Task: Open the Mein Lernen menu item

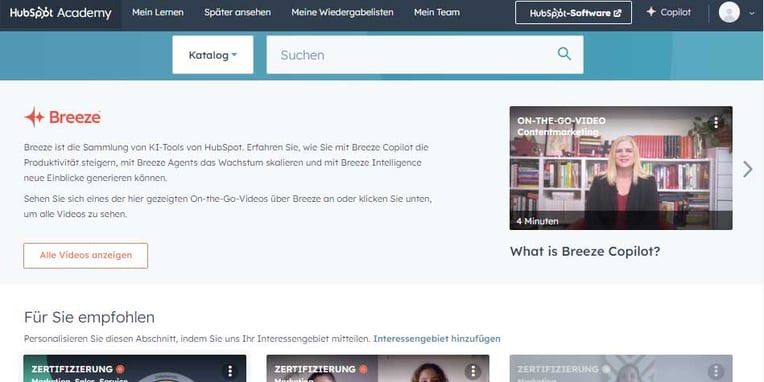Action: [158, 13]
